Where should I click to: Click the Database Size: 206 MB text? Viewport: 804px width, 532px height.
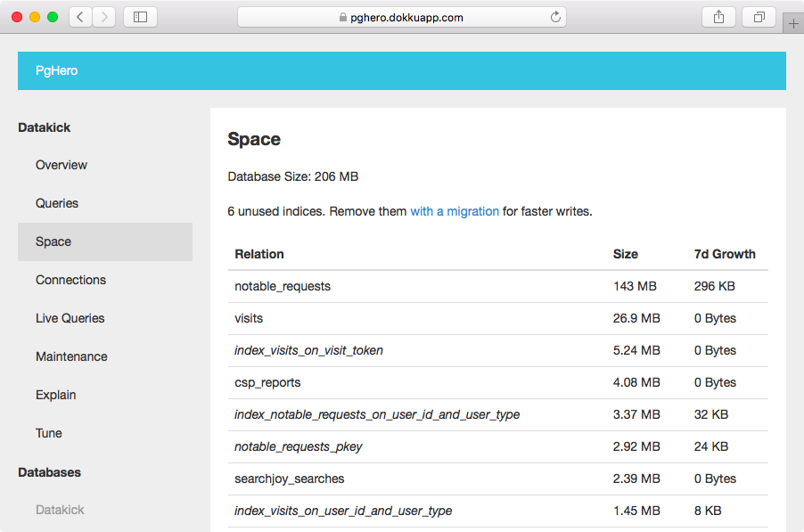292,176
